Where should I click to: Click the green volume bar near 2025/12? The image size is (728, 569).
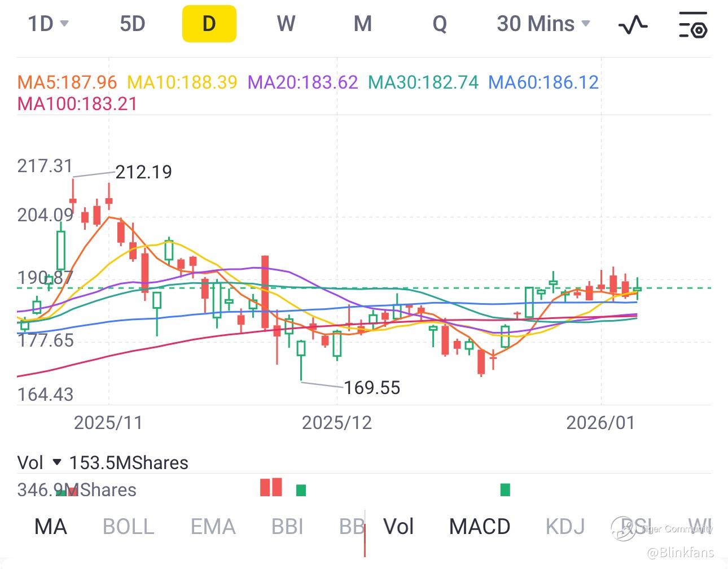[x=301, y=490]
